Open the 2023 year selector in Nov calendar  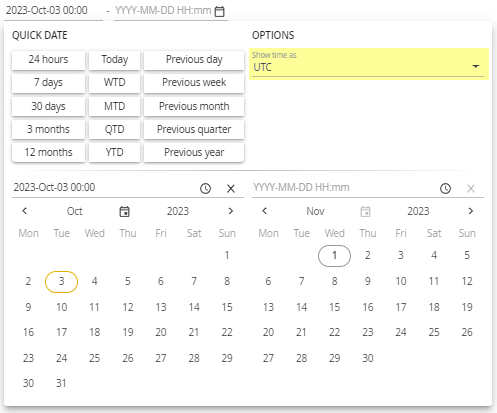418,211
